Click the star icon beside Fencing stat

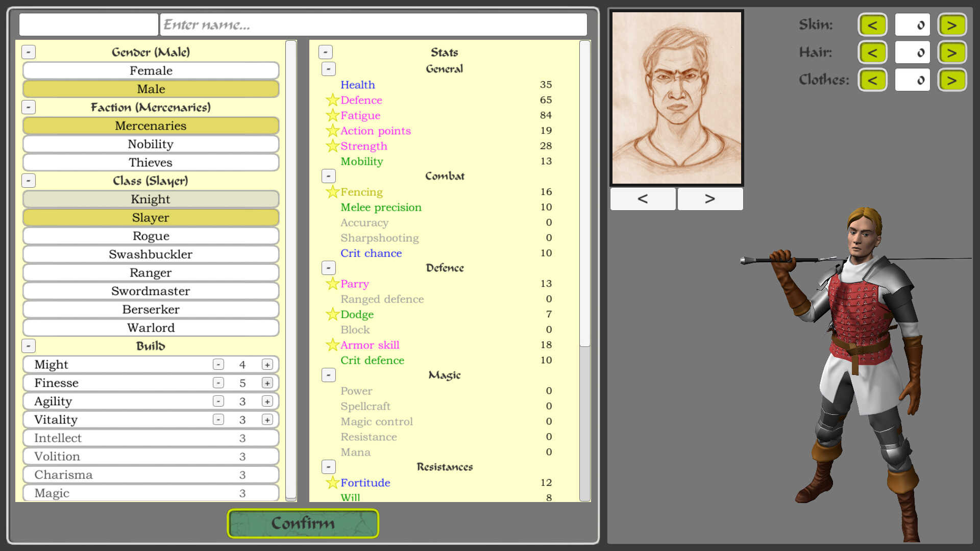(x=332, y=192)
